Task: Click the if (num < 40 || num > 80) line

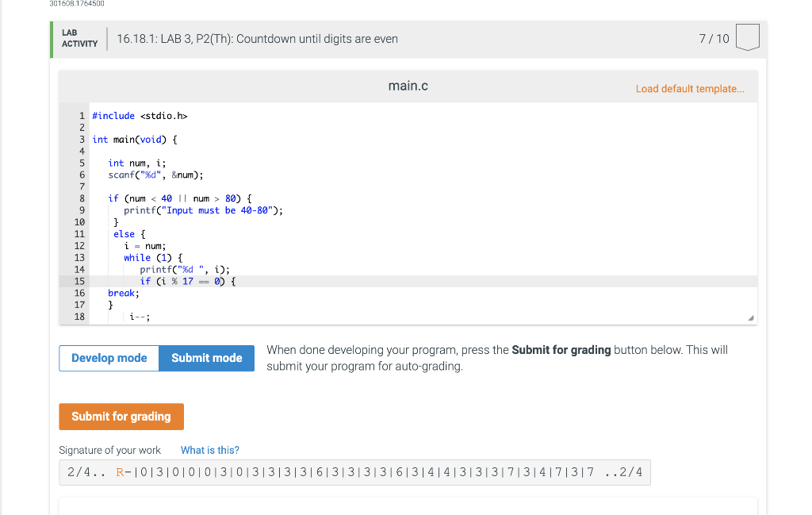Action: [180, 198]
